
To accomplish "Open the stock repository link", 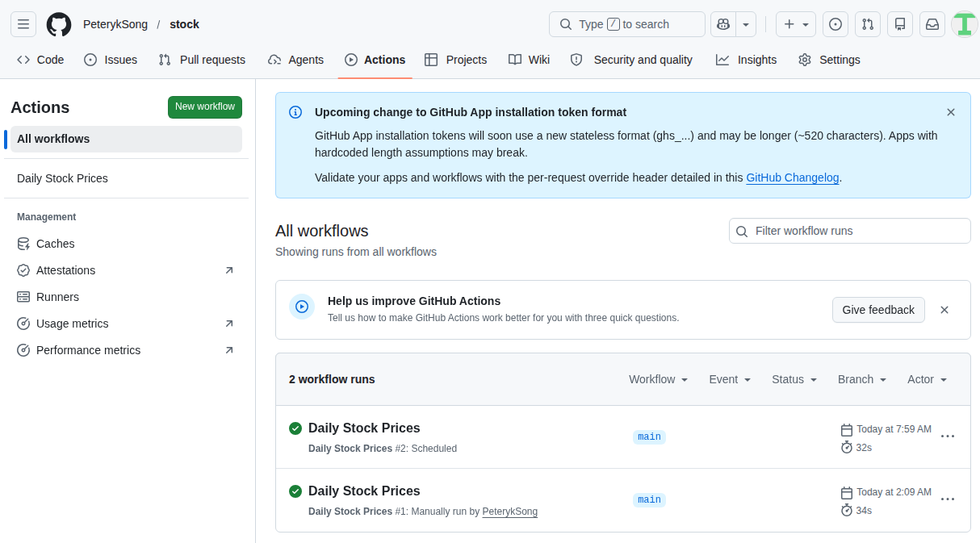I will (184, 24).
